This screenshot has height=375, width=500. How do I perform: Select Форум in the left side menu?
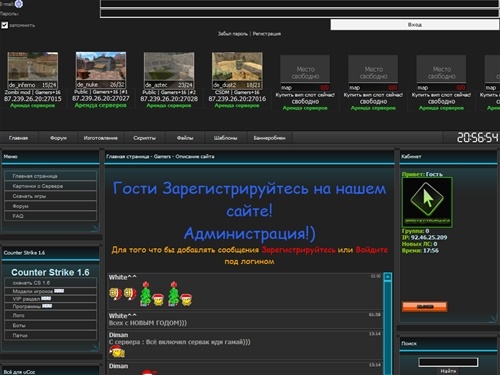[x=51, y=206]
